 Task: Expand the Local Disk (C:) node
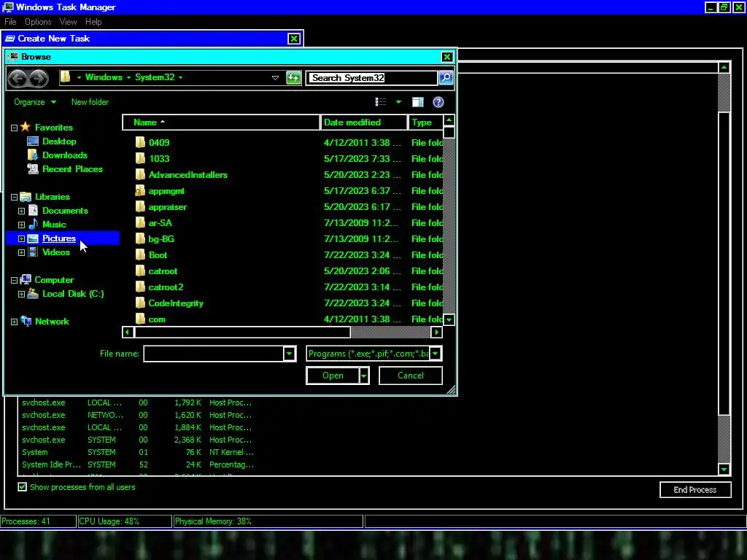(21, 295)
